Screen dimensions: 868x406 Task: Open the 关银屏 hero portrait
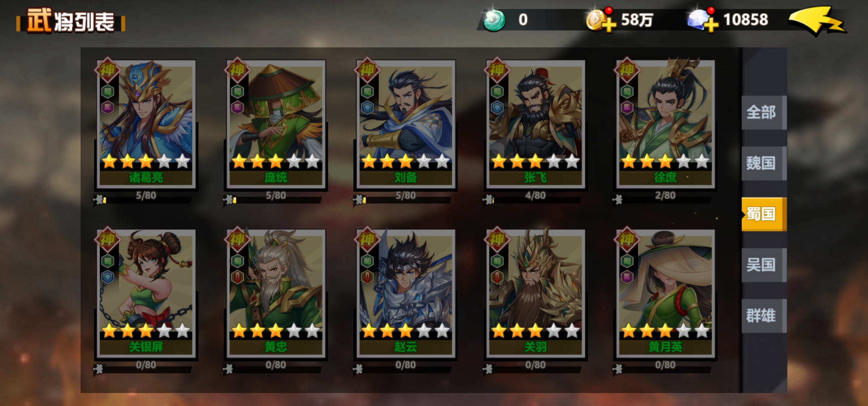(146, 294)
